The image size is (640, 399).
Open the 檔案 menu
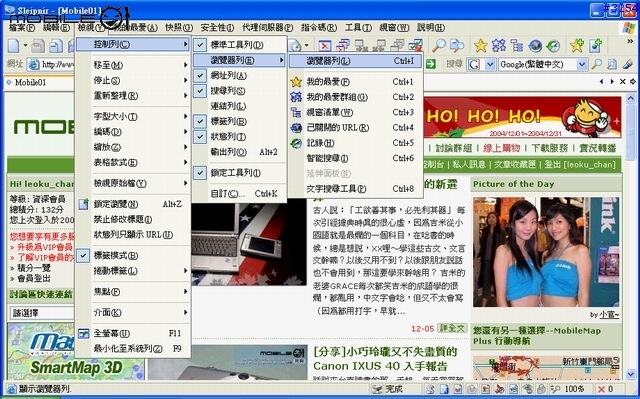[x=22, y=28]
